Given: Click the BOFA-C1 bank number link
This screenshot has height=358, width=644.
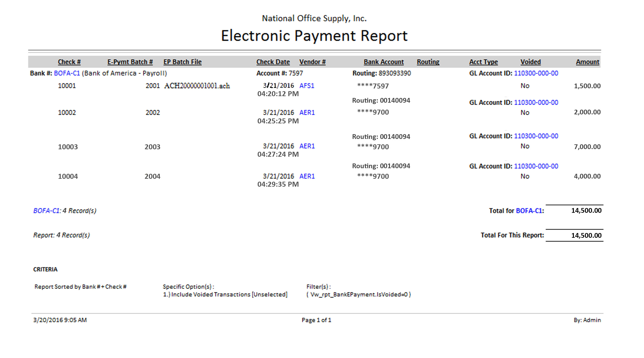Looking at the screenshot, I should (67, 73).
